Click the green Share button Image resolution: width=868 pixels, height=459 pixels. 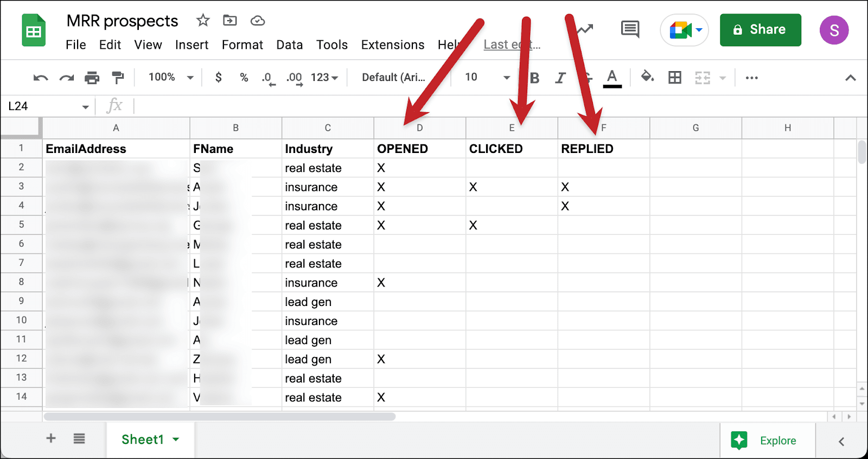tap(760, 30)
